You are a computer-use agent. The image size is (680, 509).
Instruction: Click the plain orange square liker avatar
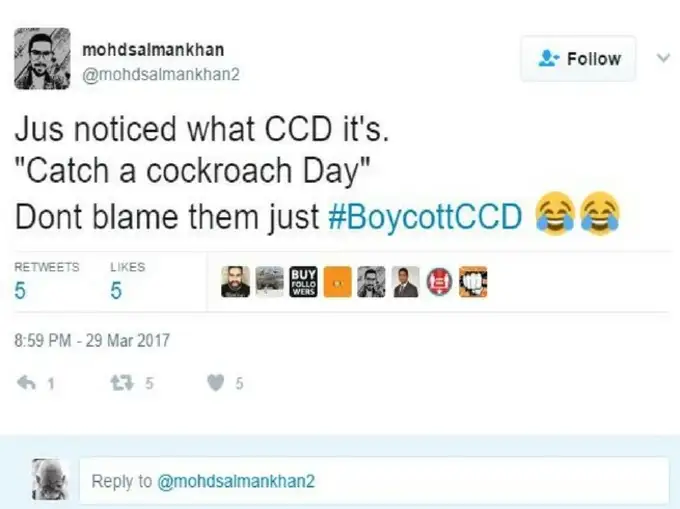tap(337, 283)
